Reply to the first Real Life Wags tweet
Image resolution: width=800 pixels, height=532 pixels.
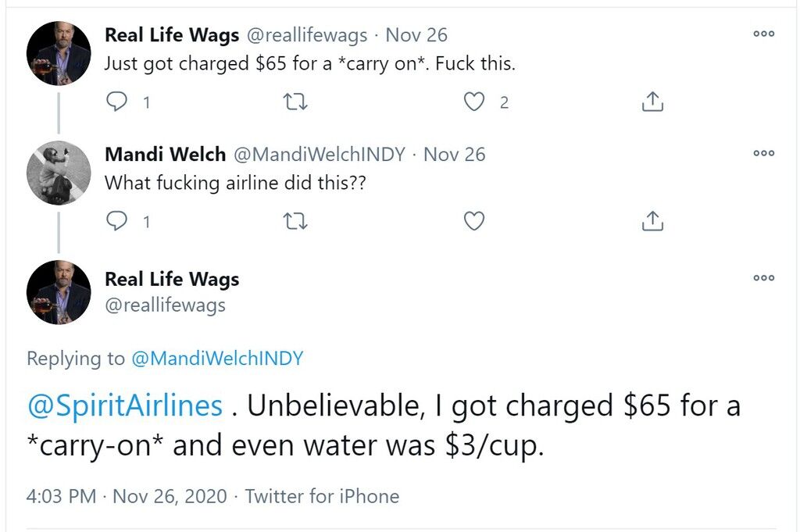click(x=117, y=102)
